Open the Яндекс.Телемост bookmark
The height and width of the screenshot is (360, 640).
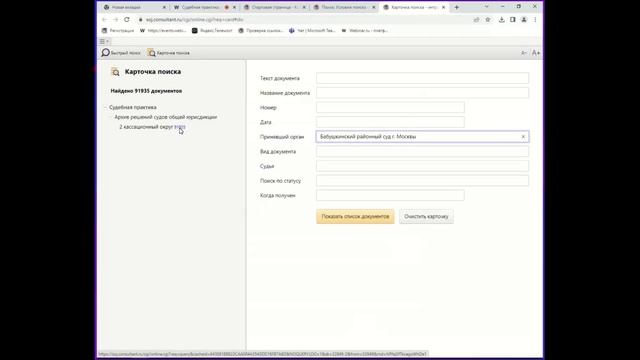pyautogui.click(x=212, y=31)
